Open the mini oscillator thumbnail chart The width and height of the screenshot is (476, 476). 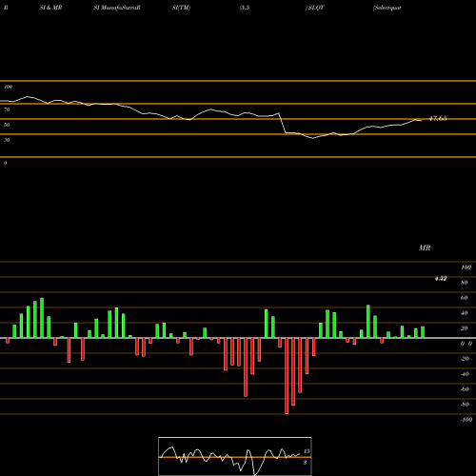coord(235,456)
